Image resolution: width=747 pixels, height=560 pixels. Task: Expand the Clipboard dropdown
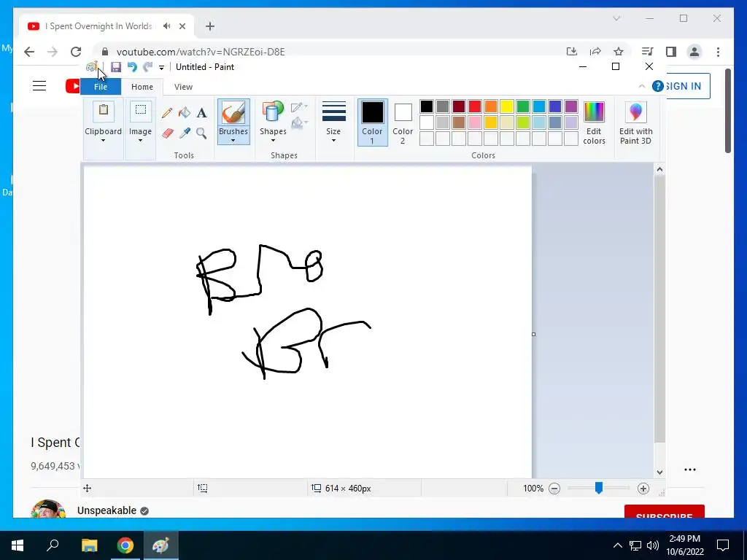[x=103, y=141]
